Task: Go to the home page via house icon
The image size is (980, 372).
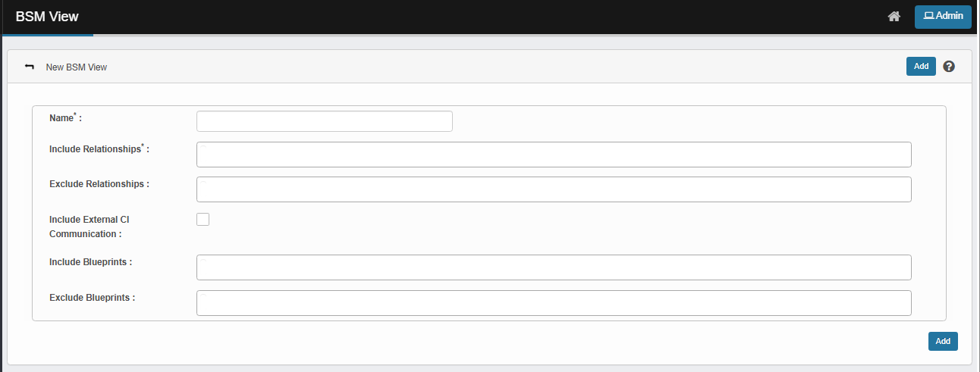Action: pyautogui.click(x=894, y=17)
